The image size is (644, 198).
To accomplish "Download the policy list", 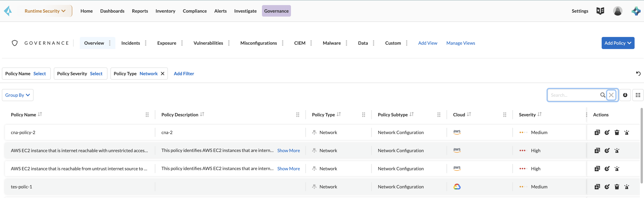I will pyautogui.click(x=625, y=95).
